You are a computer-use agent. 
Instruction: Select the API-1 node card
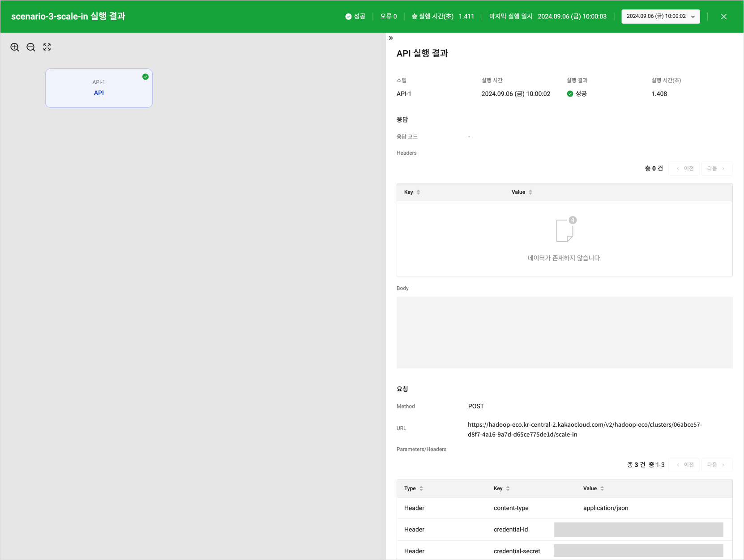[99, 88]
